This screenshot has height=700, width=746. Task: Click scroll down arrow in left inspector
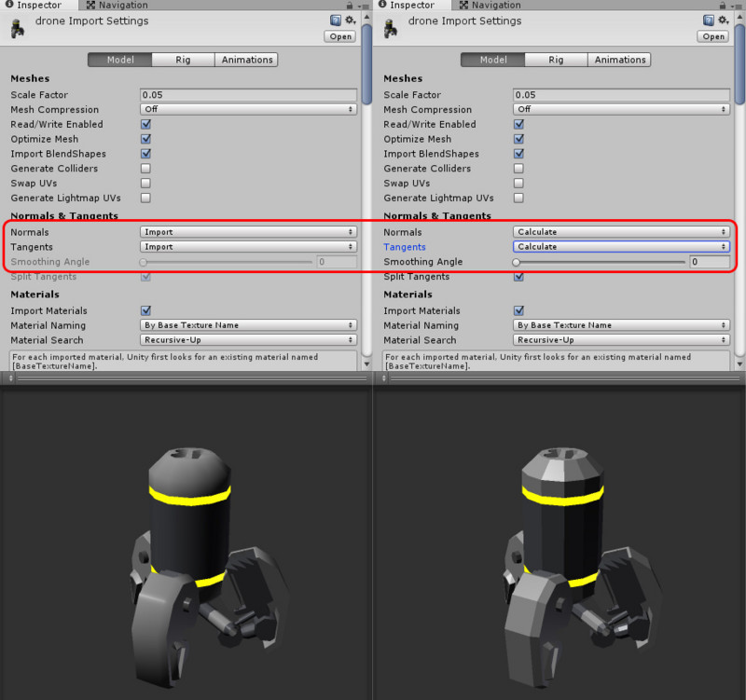point(366,364)
